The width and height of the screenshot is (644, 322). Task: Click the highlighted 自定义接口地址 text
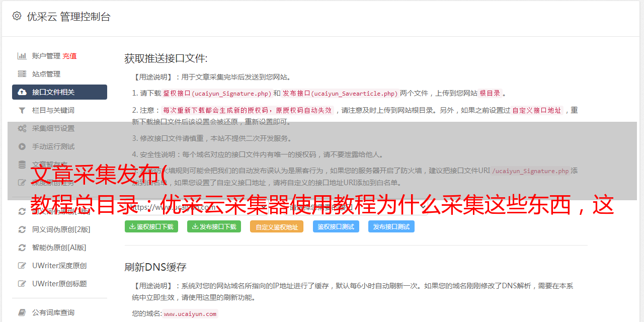(x=537, y=110)
